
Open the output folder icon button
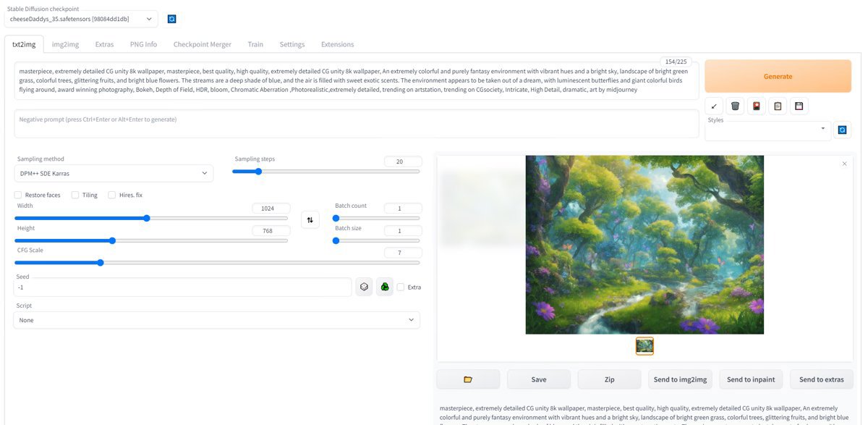pyautogui.click(x=468, y=379)
